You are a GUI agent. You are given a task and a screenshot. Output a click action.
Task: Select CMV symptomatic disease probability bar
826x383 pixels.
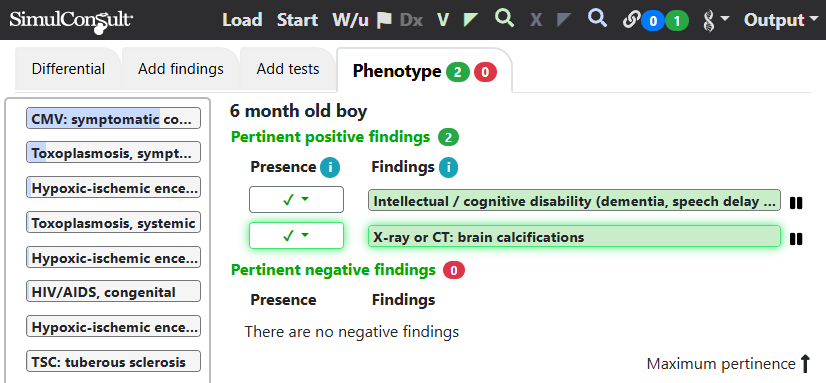pos(113,118)
